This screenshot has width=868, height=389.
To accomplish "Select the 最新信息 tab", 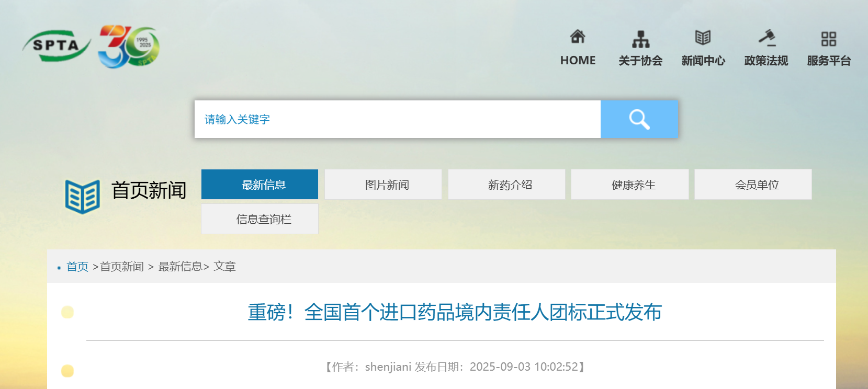I will [260, 185].
